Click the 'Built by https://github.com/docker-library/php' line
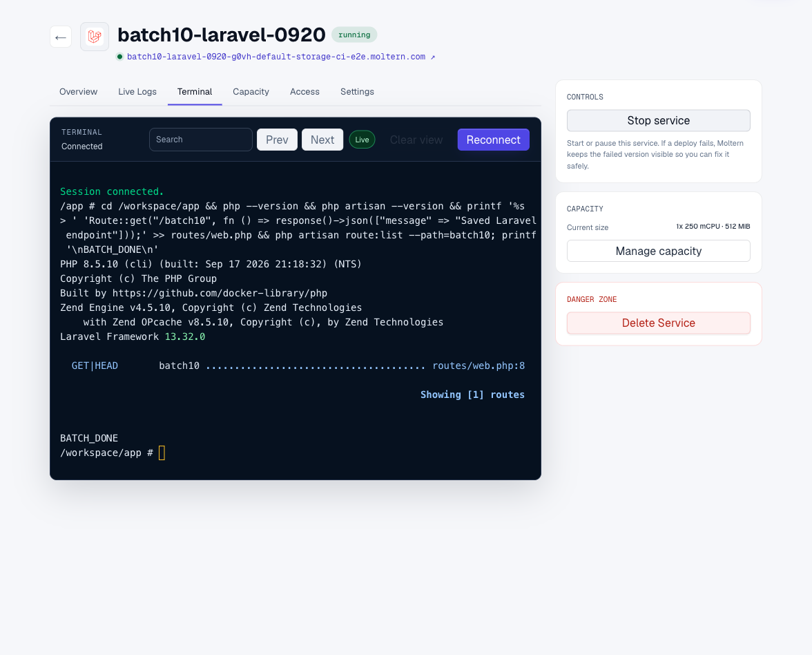 pyautogui.click(x=193, y=293)
